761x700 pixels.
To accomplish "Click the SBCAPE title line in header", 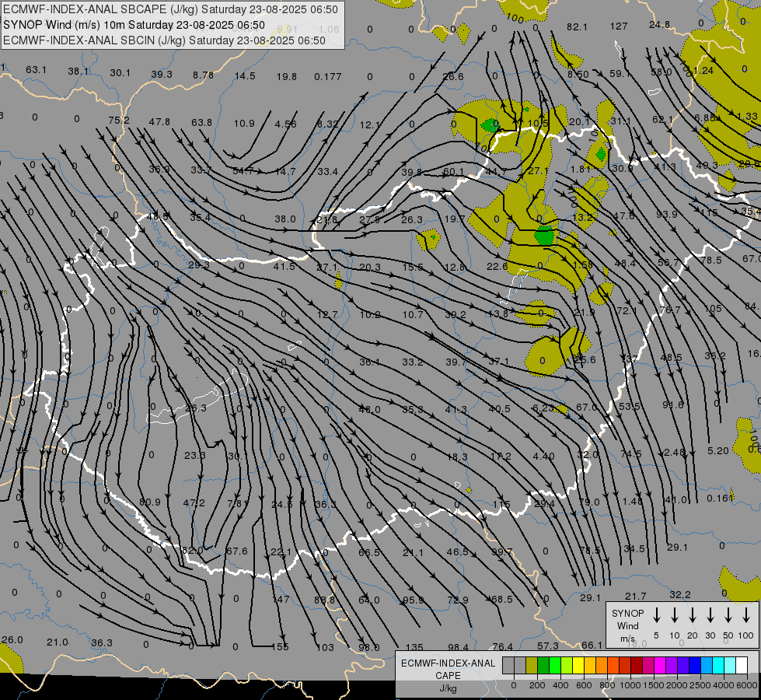I will pyautogui.click(x=170, y=9).
